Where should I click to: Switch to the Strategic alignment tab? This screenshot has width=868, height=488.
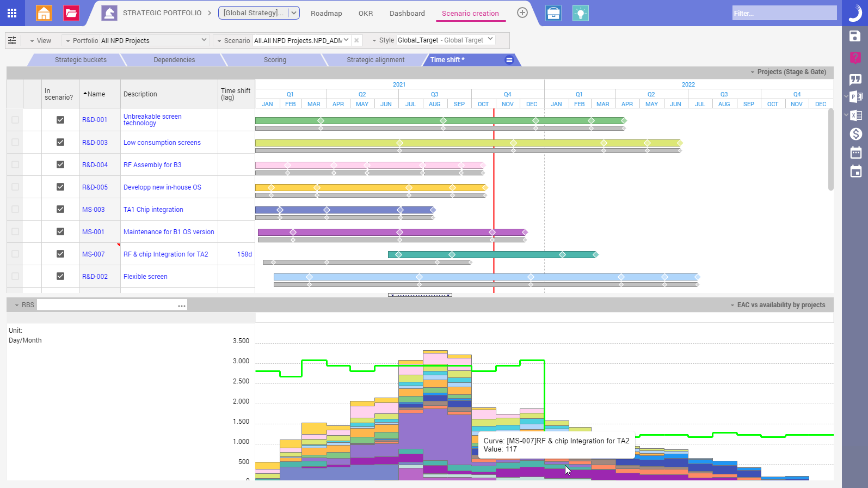point(375,60)
